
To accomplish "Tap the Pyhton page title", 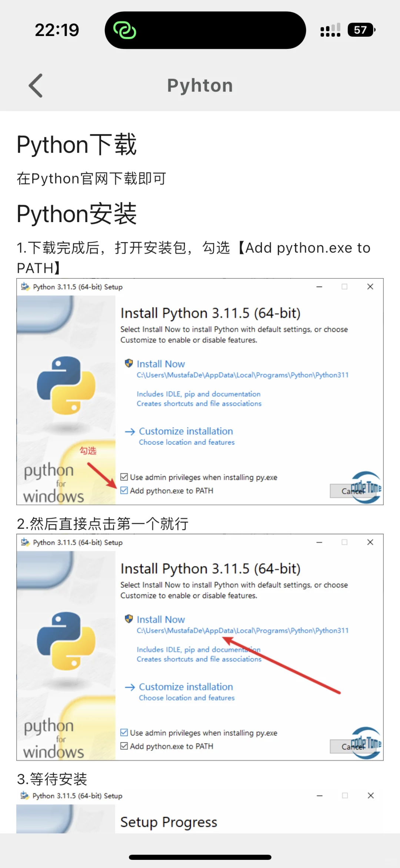I will 200,85.
